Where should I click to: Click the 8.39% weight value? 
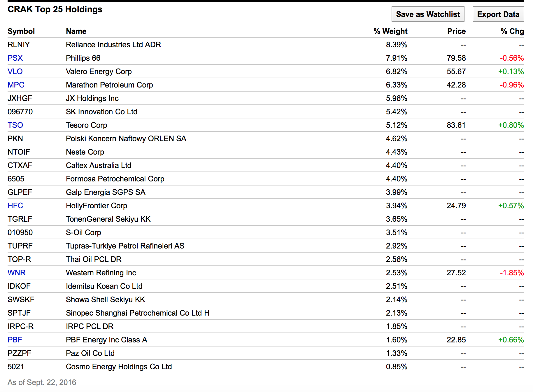point(397,45)
